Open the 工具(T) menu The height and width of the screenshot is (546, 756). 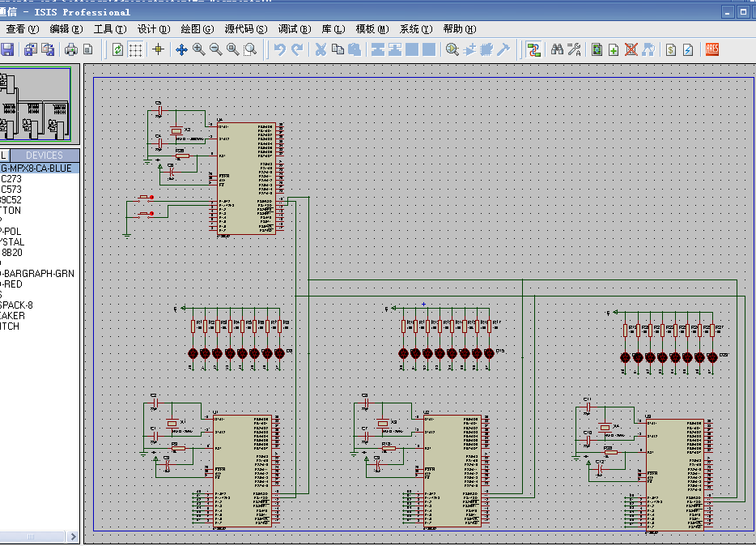110,29
